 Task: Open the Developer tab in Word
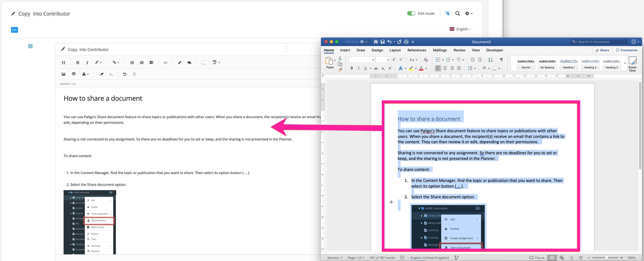tap(495, 50)
